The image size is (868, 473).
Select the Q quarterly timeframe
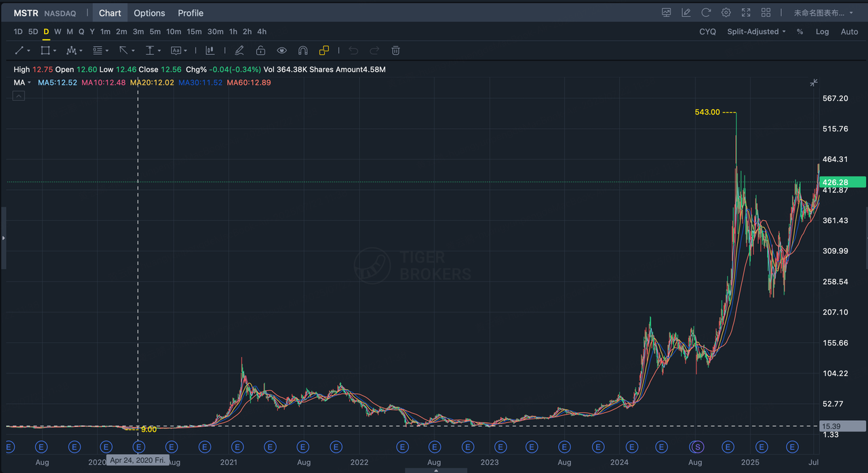coord(81,32)
